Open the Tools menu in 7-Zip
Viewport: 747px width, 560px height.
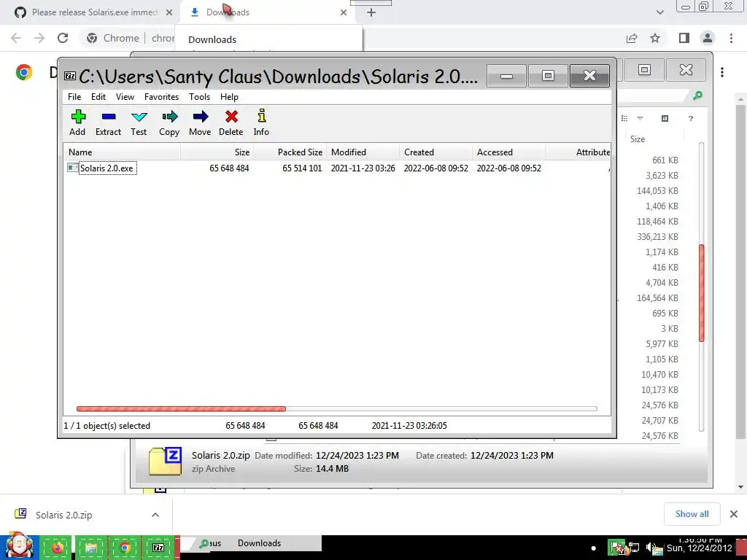point(199,97)
